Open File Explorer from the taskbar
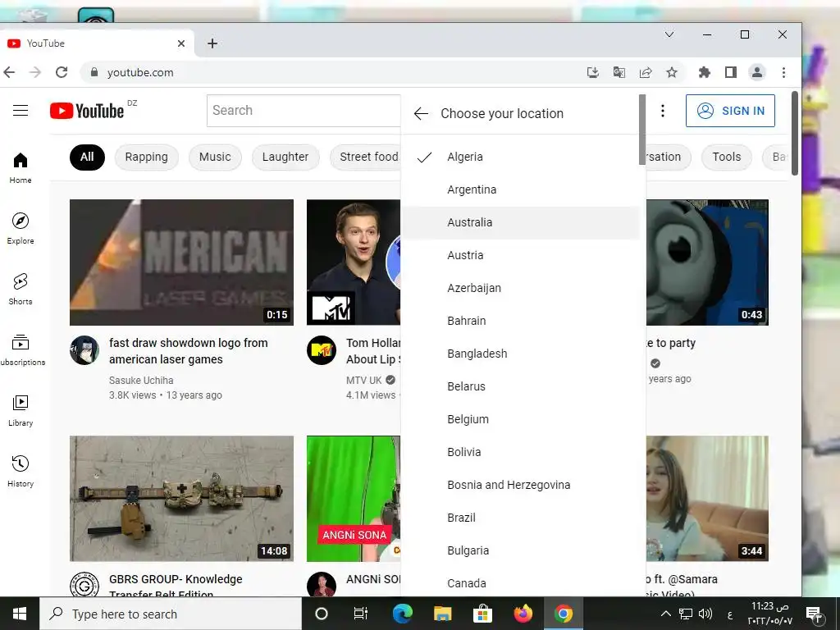 tap(442, 614)
